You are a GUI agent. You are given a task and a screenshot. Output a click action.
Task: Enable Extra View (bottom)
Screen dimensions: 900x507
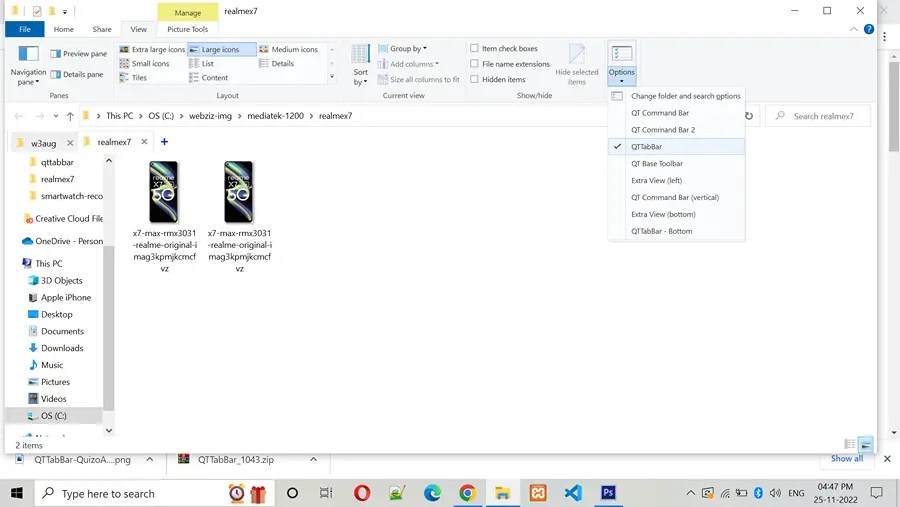coord(677,214)
